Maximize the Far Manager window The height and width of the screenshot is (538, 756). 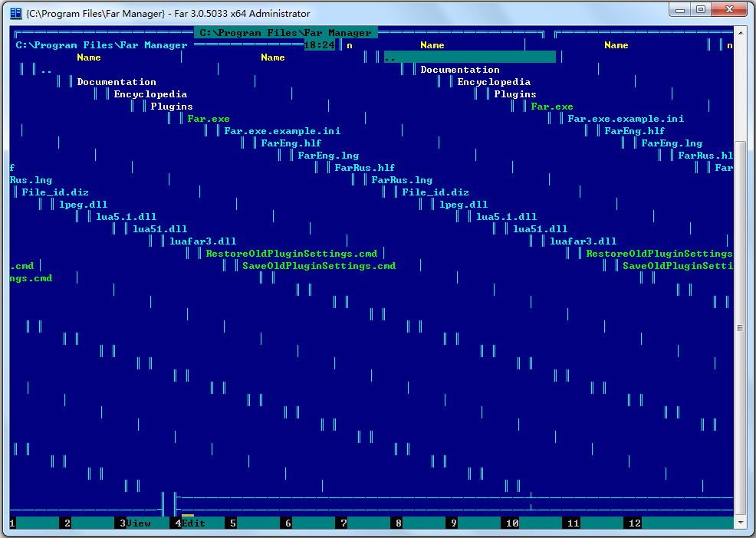coord(701,10)
